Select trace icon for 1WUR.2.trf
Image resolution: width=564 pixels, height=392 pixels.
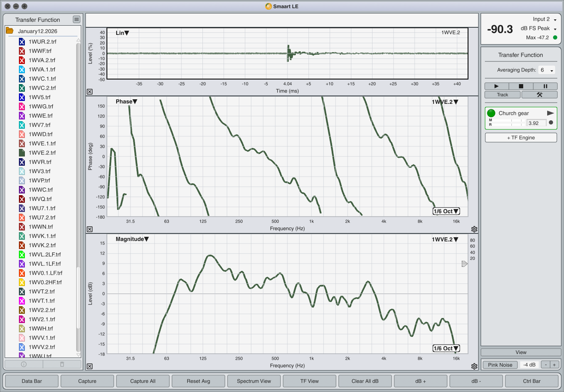(22, 42)
